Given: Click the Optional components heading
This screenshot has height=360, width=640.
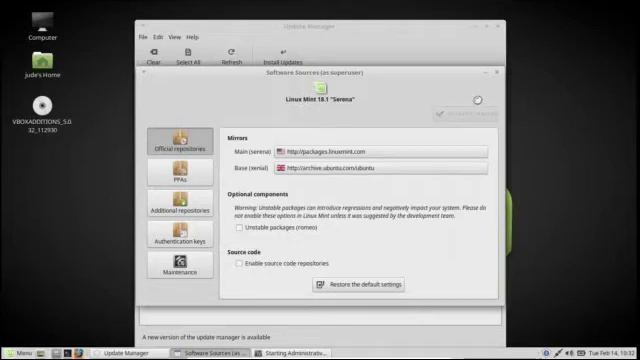Looking at the screenshot, I should tap(258, 194).
